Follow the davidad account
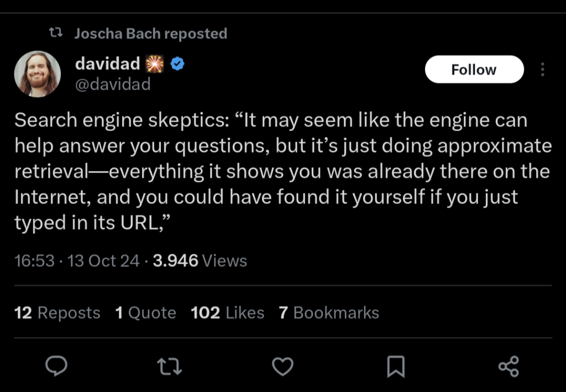 coord(474,69)
